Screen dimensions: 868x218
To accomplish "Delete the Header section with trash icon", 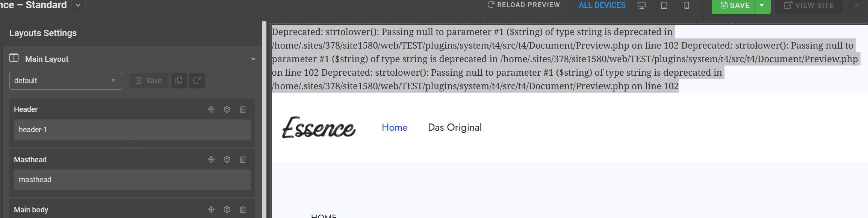I will (x=243, y=109).
